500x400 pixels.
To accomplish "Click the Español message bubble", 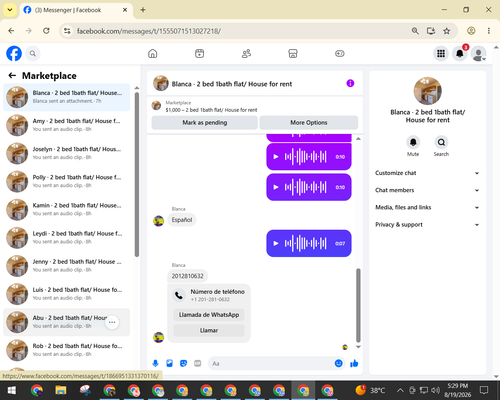I will coord(182,220).
